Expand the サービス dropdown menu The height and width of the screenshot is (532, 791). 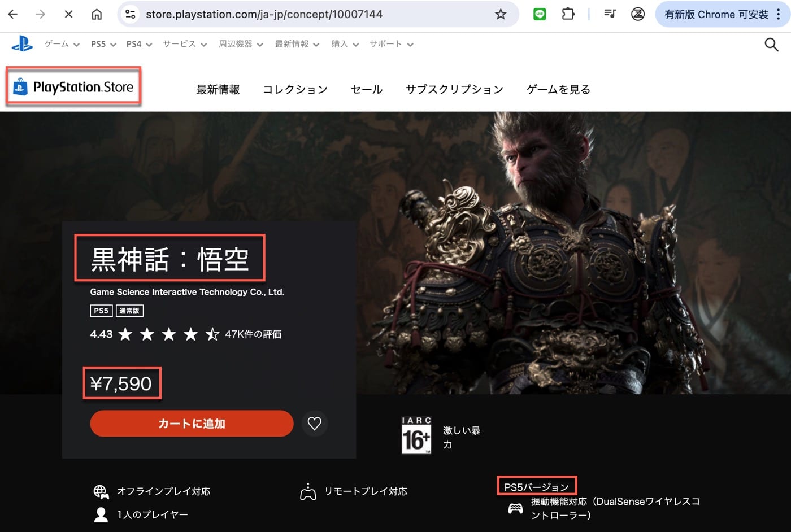coord(185,44)
